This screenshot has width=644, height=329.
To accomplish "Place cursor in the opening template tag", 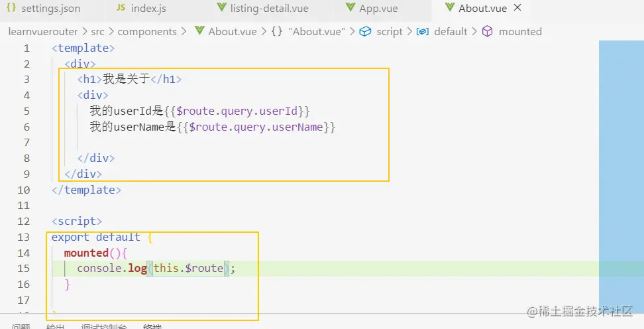I will (83, 48).
